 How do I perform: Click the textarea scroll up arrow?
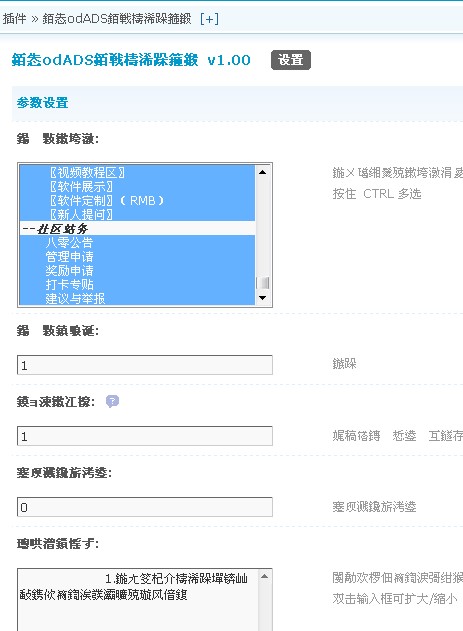coord(264,576)
